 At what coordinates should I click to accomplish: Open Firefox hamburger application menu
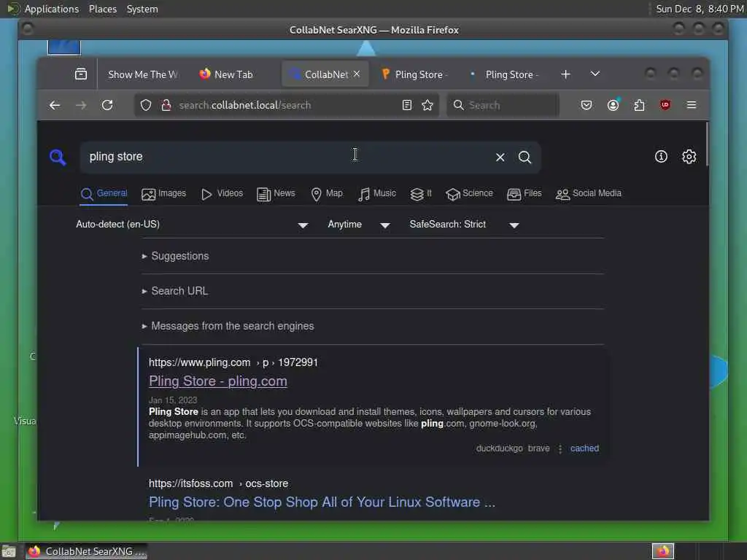pyautogui.click(x=692, y=105)
